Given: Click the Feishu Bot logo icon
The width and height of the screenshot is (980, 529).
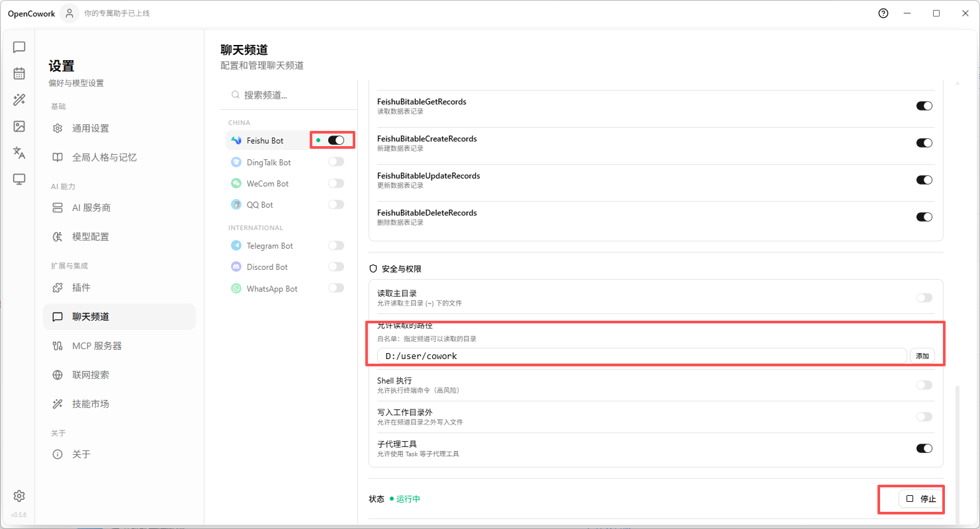Looking at the screenshot, I should pos(236,141).
